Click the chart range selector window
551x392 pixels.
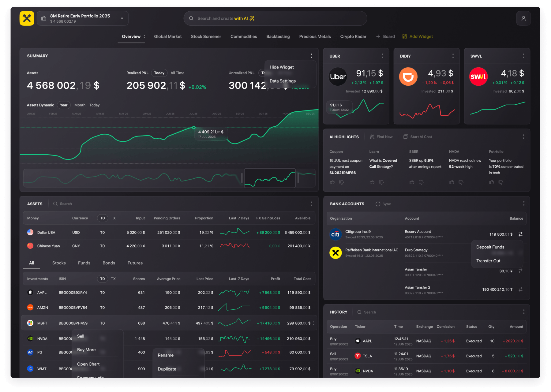pos(270,178)
